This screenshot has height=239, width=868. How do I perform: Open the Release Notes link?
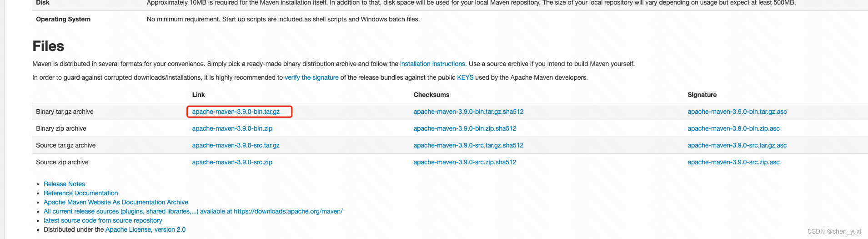(x=64, y=184)
